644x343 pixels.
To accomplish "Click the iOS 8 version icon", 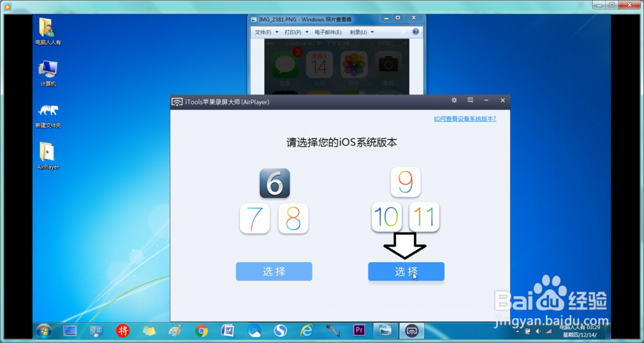I will click(x=293, y=218).
